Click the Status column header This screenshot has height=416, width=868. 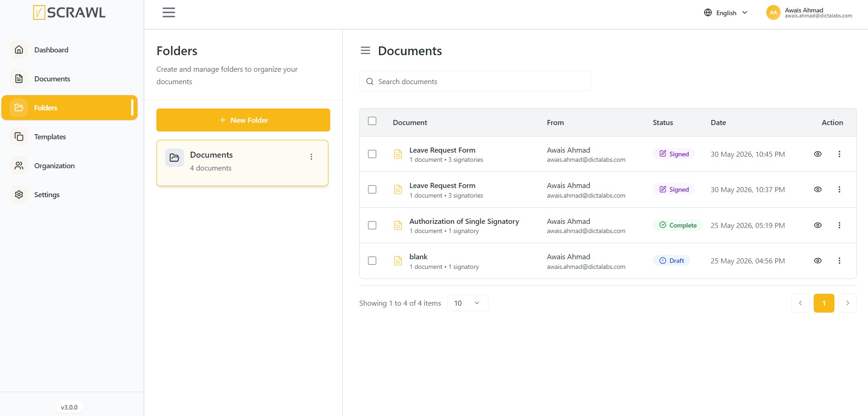coord(663,122)
